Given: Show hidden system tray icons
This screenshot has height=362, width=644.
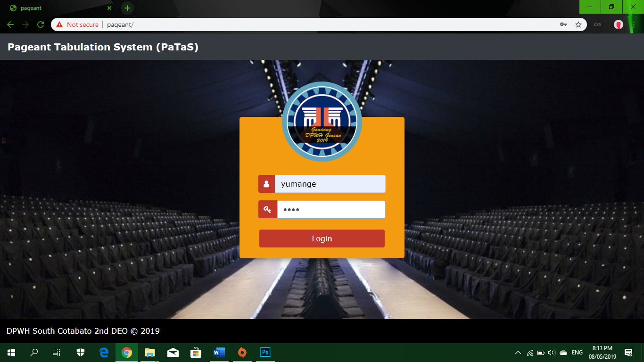Looking at the screenshot, I should [x=518, y=353].
